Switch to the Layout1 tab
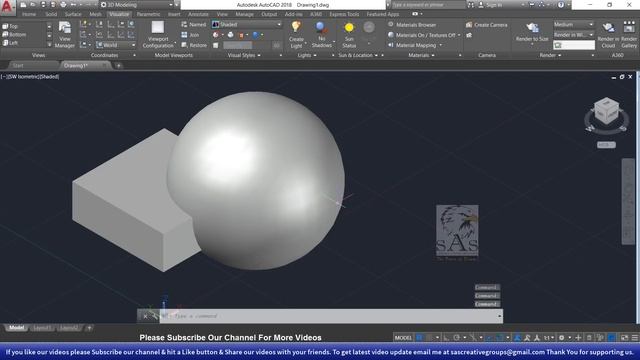This screenshot has height=360, width=640. pos(42,328)
